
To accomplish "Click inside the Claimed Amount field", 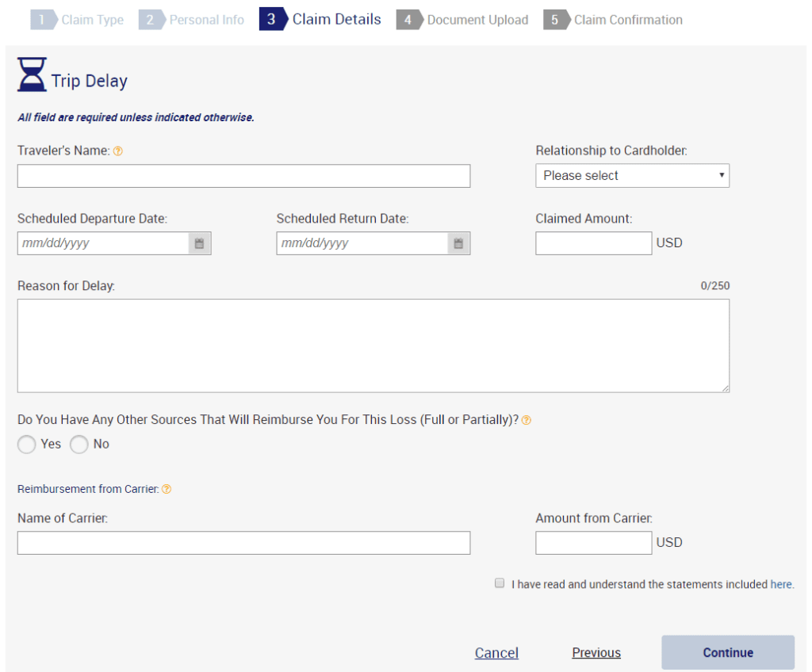I will (593, 242).
